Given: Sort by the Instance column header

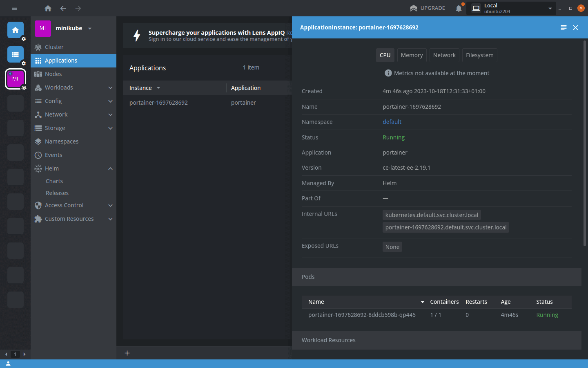Looking at the screenshot, I should coord(140,88).
